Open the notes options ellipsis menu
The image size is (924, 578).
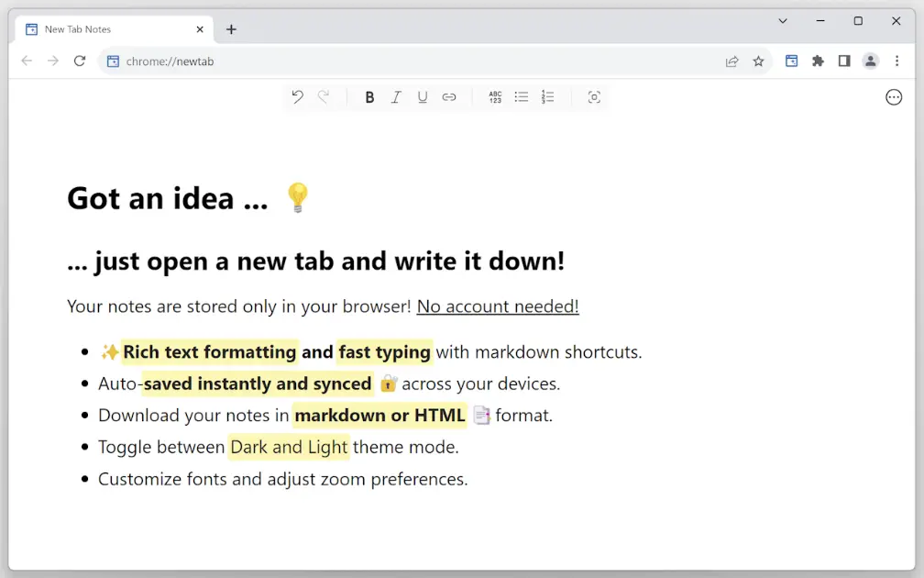[x=894, y=96]
